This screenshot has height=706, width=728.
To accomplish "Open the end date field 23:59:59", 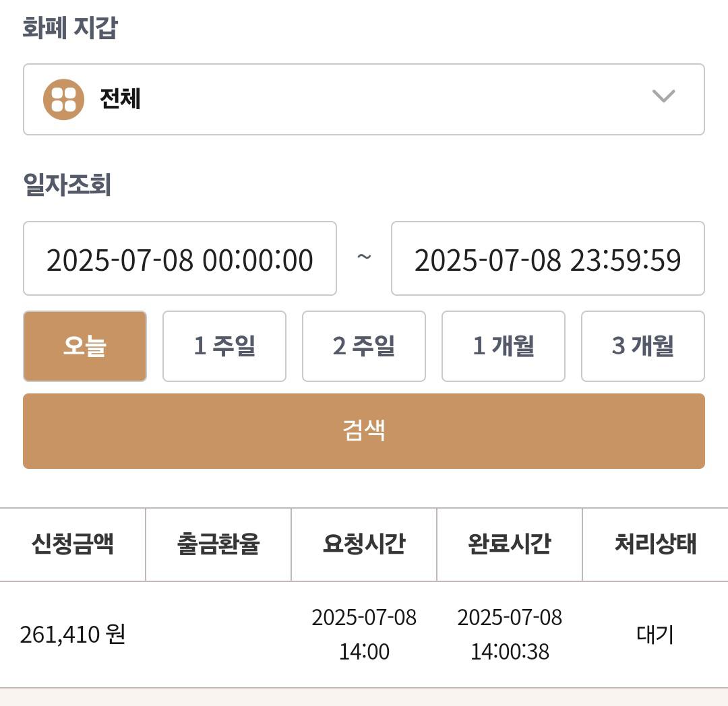I will [548, 259].
